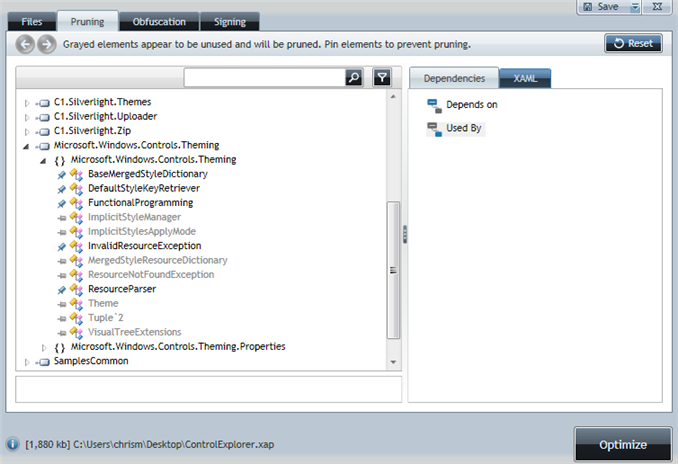Screen dimensions: 678x464
Task: Click the Reset button
Action: [633, 43]
